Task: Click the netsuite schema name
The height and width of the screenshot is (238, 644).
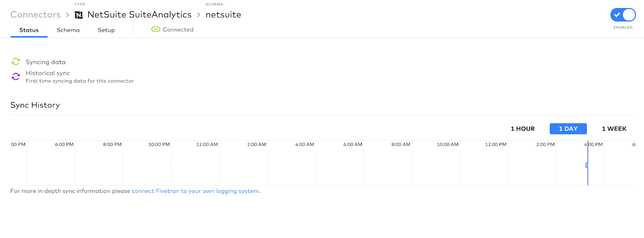Action: pyautogui.click(x=223, y=15)
